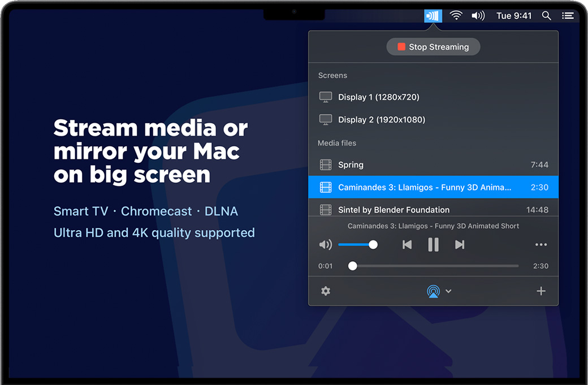The height and width of the screenshot is (385, 588).
Task: Expand the device chevron next to AirPlay
Action: (448, 291)
